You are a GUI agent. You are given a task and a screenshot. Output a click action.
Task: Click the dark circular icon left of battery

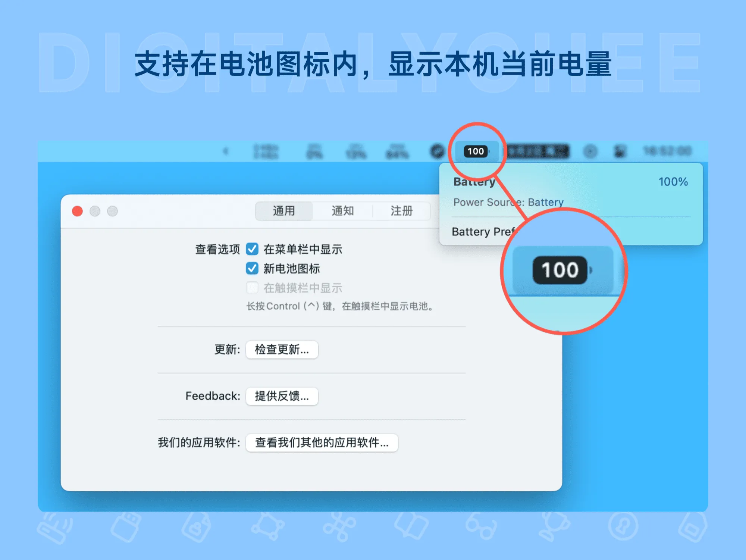pos(436,151)
